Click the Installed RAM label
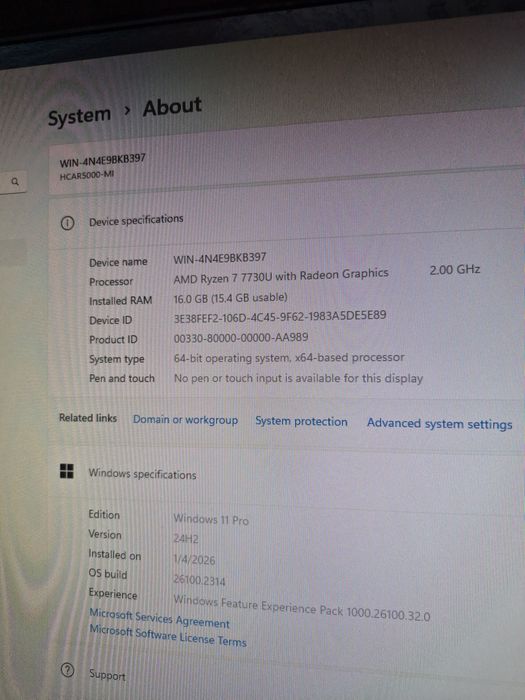Screen dimensions: 525x700 click(x=121, y=301)
